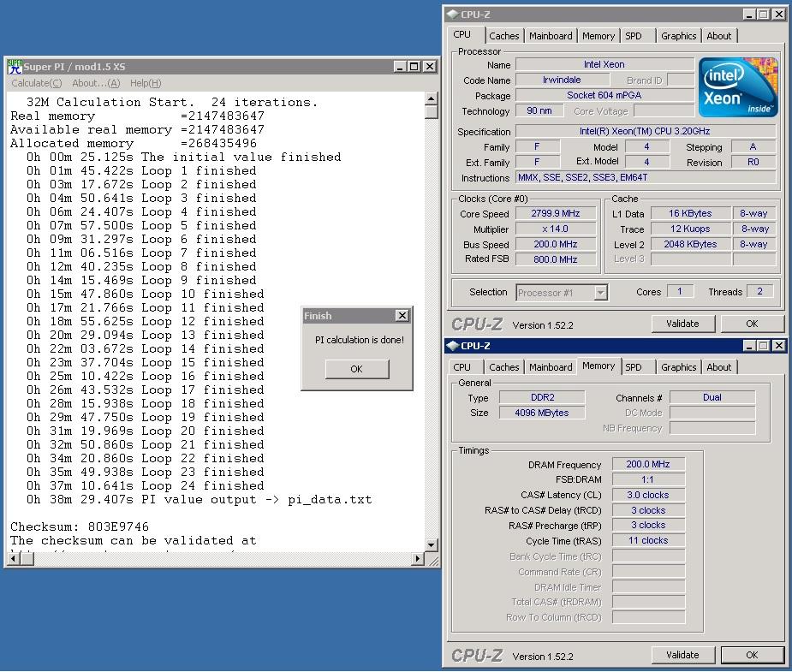Click the lower CPU-Z window title icon
Screen dimensions: 792x672
click(x=453, y=345)
